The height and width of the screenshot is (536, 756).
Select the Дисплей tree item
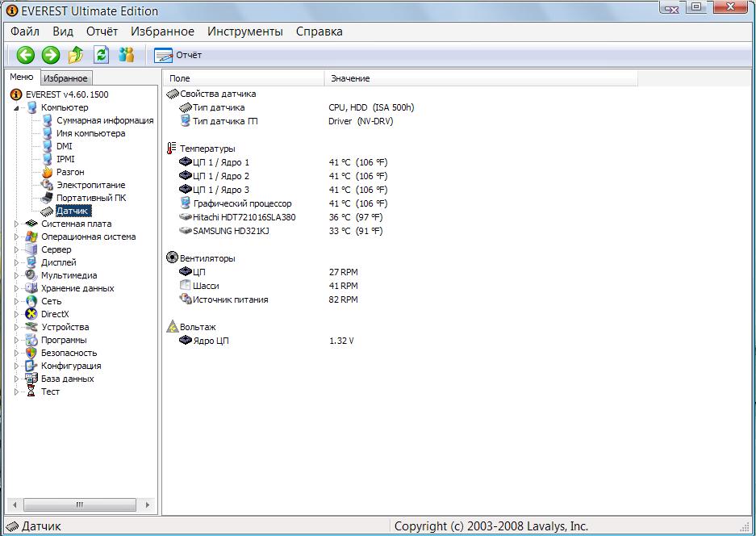point(58,262)
